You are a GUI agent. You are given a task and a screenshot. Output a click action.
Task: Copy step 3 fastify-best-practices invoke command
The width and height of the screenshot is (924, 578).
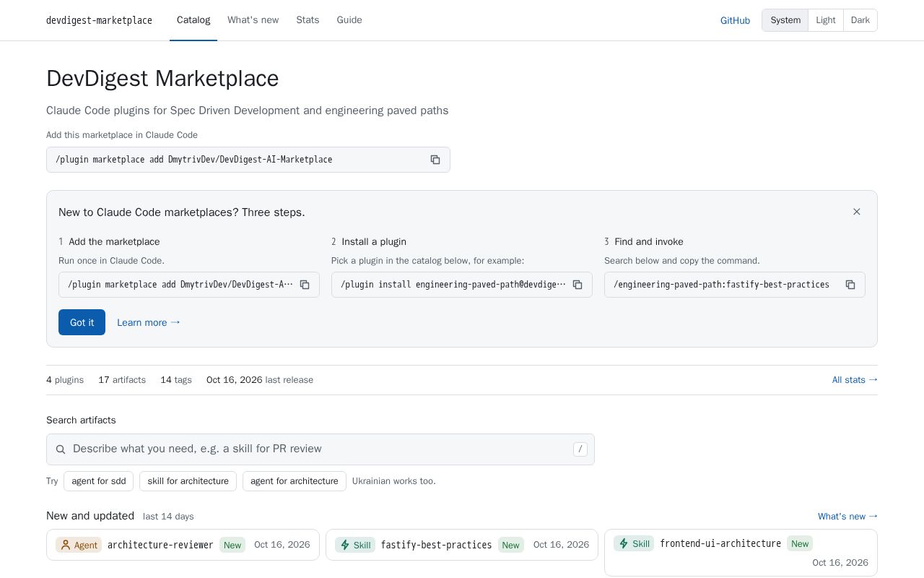(x=850, y=285)
